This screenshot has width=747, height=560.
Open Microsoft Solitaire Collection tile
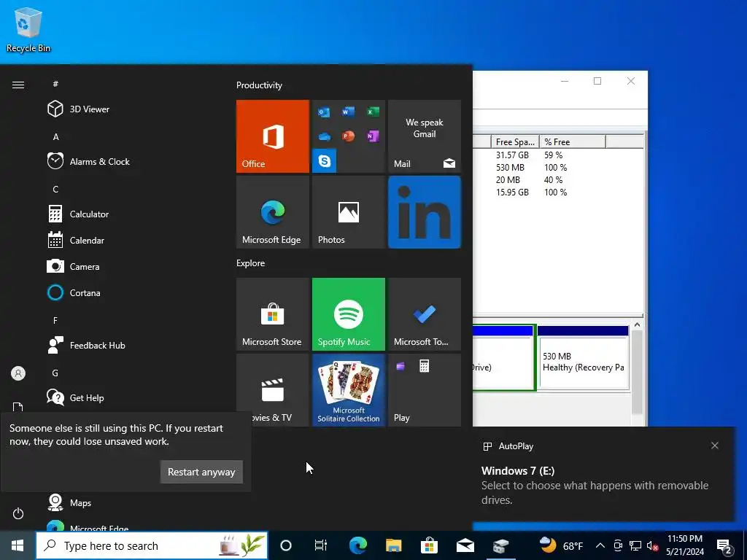tap(348, 390)
